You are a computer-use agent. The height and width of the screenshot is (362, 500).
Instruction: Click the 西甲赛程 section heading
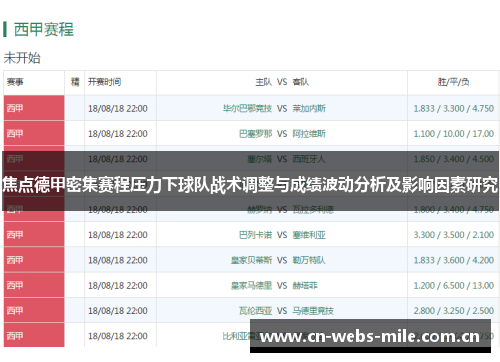(44, 29)
